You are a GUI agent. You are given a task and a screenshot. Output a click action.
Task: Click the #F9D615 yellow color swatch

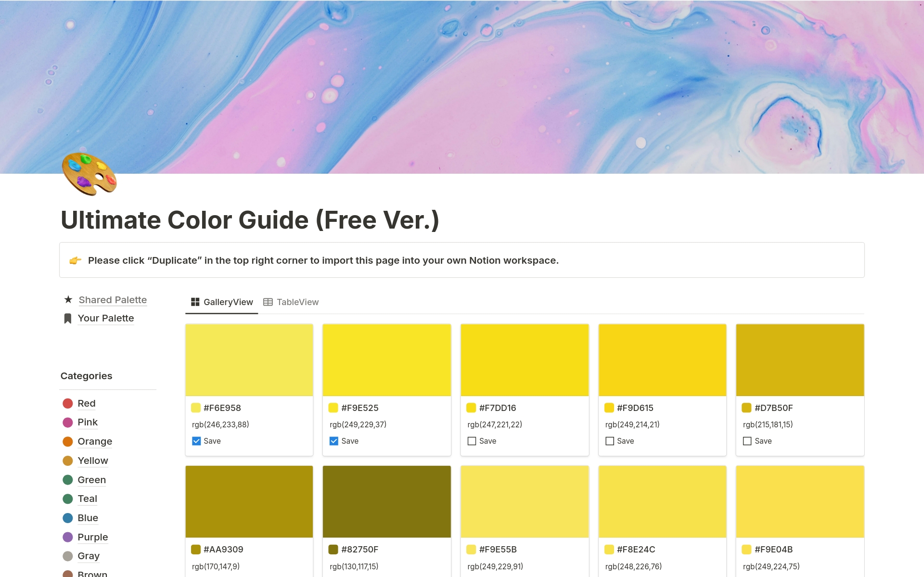[x=662, y=360]
